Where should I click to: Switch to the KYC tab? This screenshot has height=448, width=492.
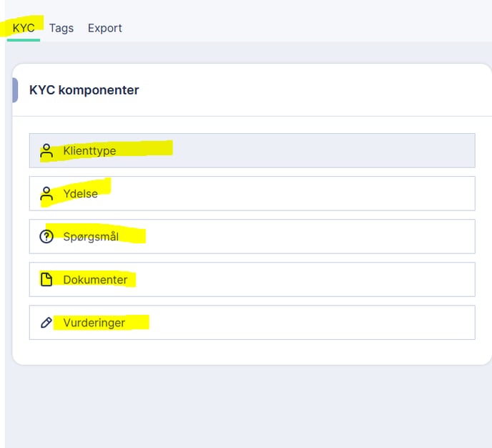click(x=24, y=28)
